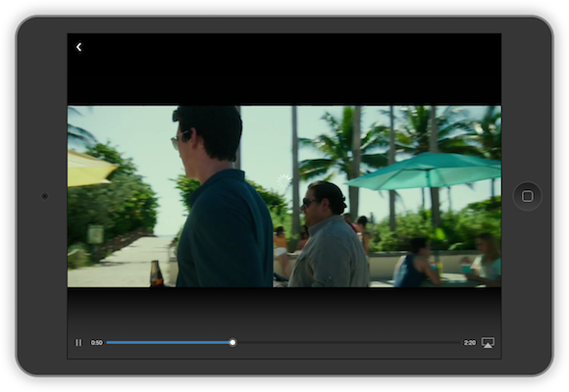Pause the playing video

[x=78, y=343]
